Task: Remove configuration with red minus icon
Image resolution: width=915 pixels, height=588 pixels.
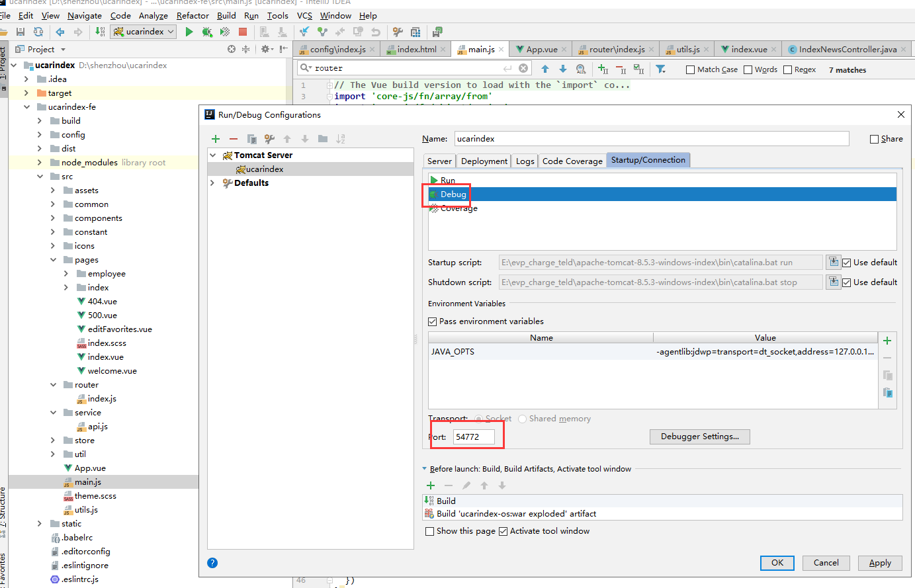Action: click(234, 139)
